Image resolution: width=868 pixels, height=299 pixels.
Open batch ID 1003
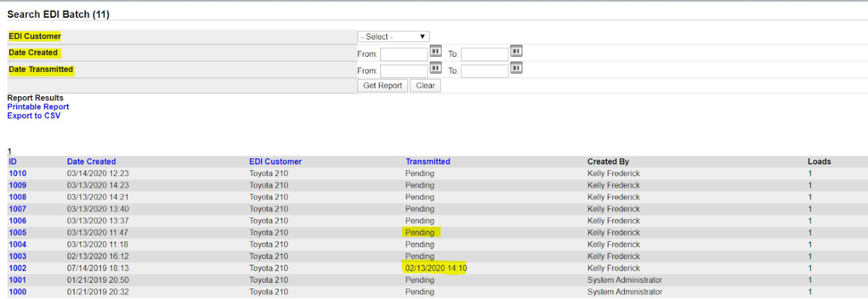tap(17, 256)
